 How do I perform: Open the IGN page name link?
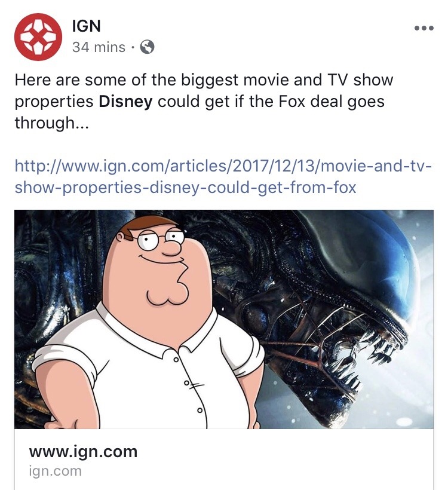tap(86, 26)
